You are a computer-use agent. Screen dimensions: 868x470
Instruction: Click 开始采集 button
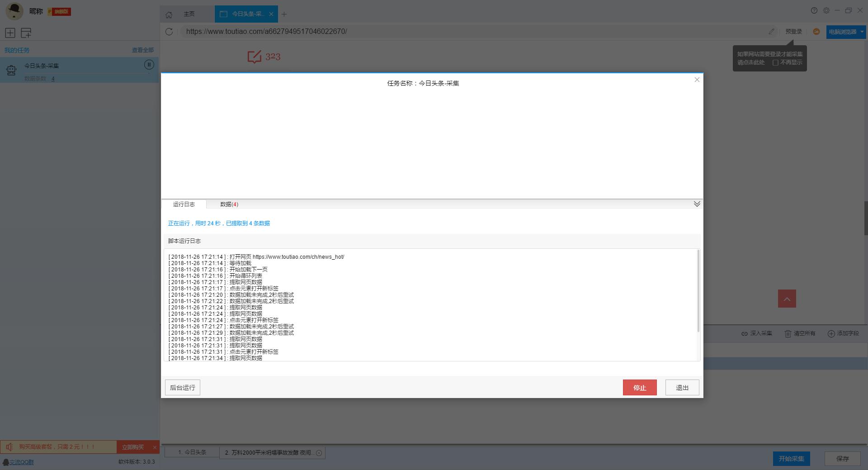(791, 459)
